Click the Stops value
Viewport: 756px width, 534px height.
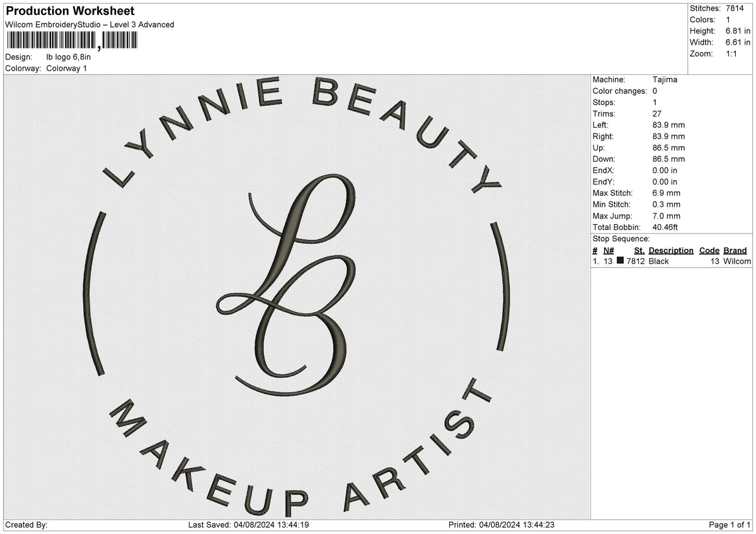click(x=655, y=103)
